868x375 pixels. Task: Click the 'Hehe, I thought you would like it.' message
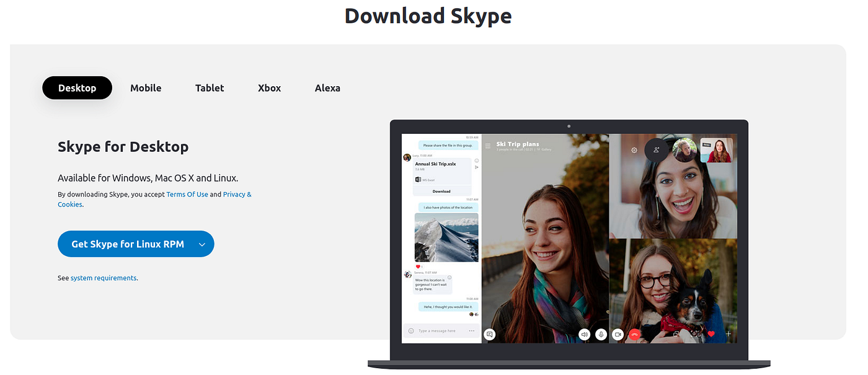[x=448, y=306]
